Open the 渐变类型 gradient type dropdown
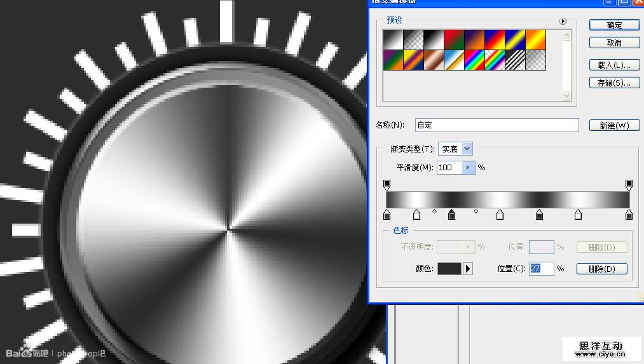This screenshot has width=644, height=364. pos(467,149)
